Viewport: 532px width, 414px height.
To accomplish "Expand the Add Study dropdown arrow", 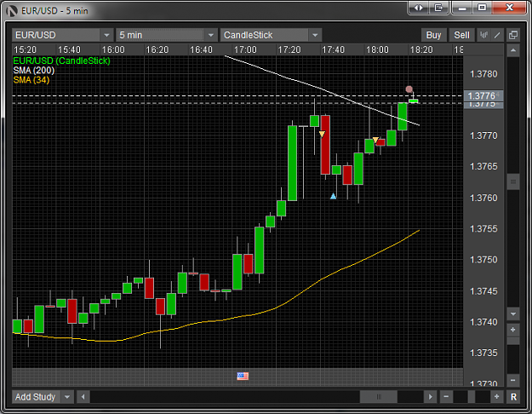I will click(x=67, y=397).
